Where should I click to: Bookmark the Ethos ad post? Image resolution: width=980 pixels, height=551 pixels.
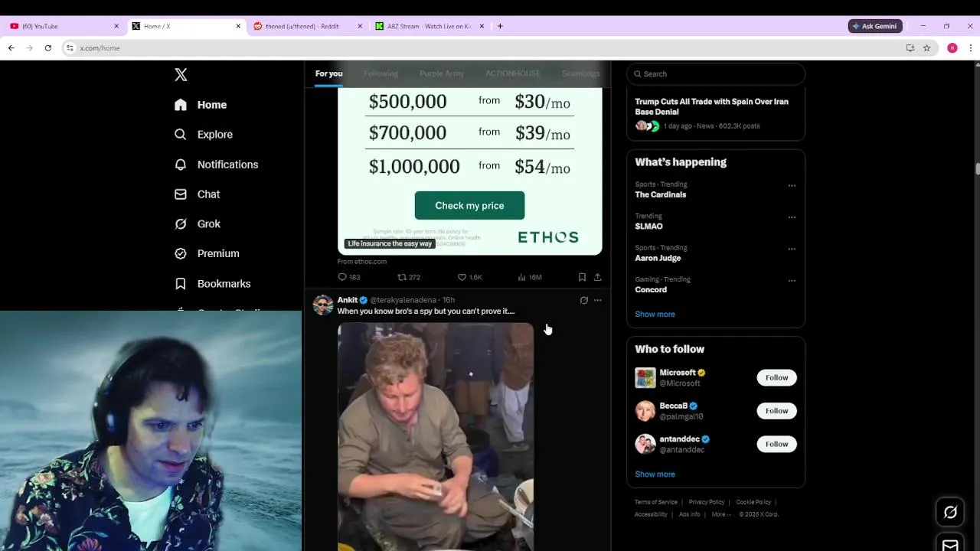pos(582,277)
